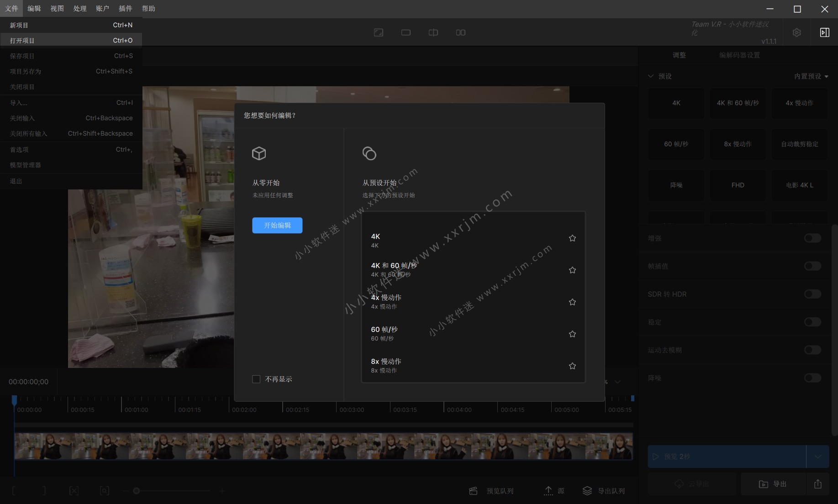Open the 预览 2秒 dropdown arrow
Image resolution: width=838 pixels, height=504 pixels.
[818, 456]
